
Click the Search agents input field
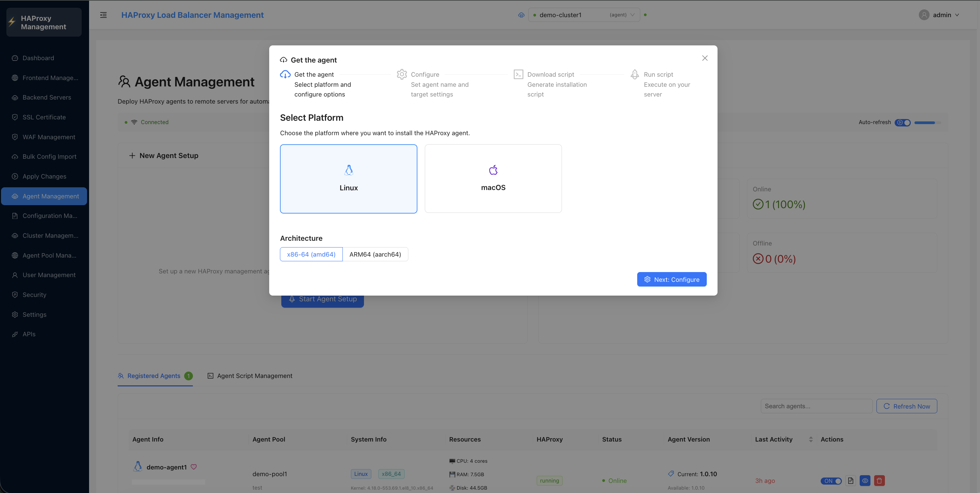816,406
